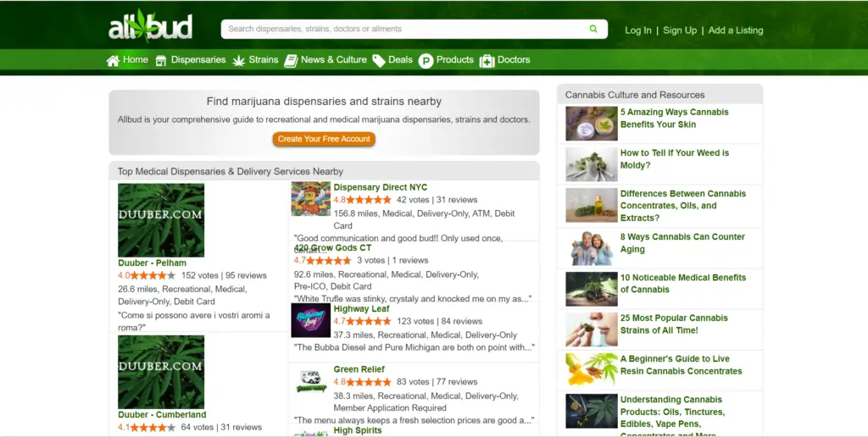Open Understanding Cannabis Products article
This screenshot has height=437, width=868.
672,415
